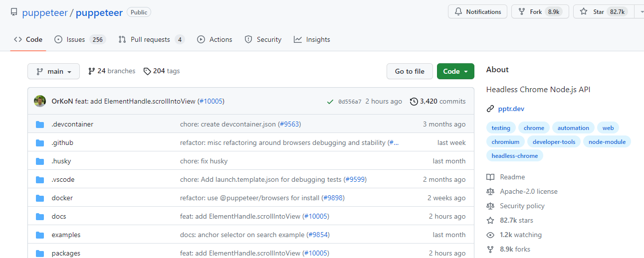Star the puppeteer repository
Image resolution: width=644 pixels, height=258 pixels.
pyautogui.click(x=603, y=11)
